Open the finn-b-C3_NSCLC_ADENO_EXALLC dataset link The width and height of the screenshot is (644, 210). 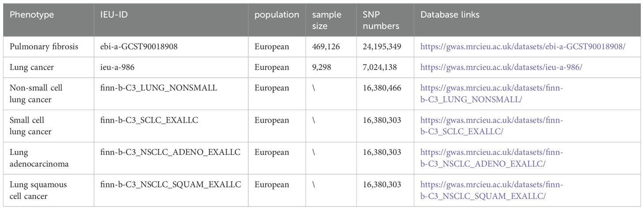(492, 158)
